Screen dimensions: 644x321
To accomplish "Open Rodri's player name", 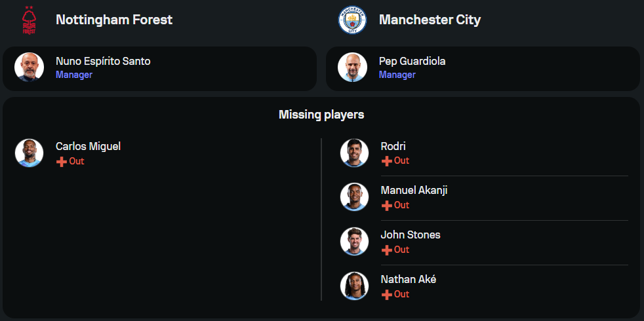I will (x=393, y=146).
